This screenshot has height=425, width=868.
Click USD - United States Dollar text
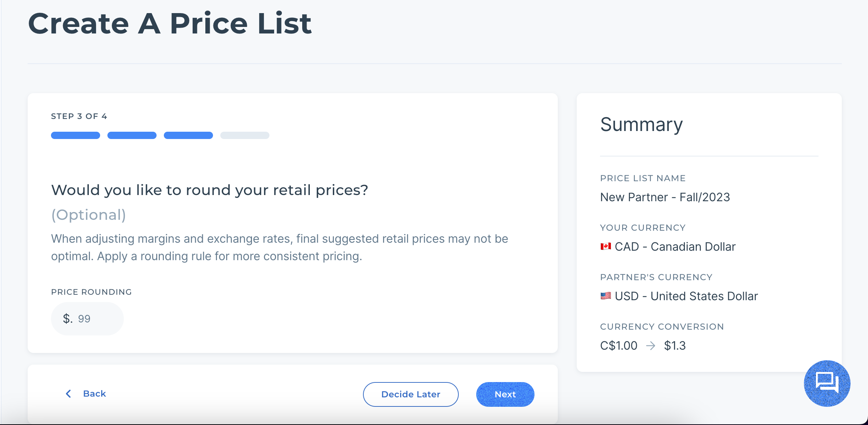point(686,296)
